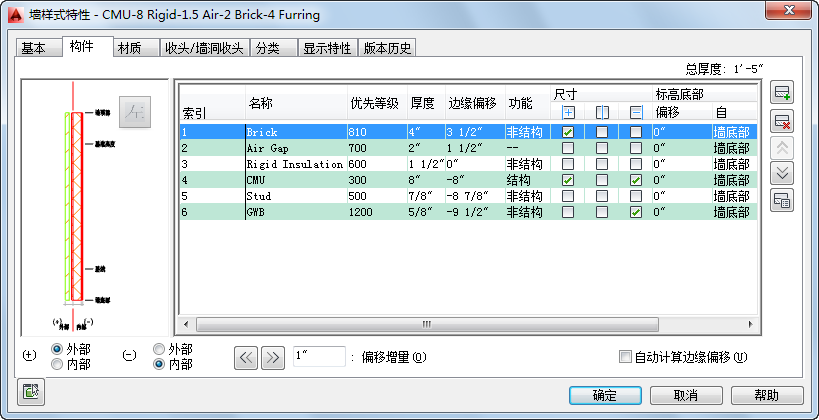819x420 pixels.
Task: Click the 优先等级 column header
Action: tap(377, 104)
